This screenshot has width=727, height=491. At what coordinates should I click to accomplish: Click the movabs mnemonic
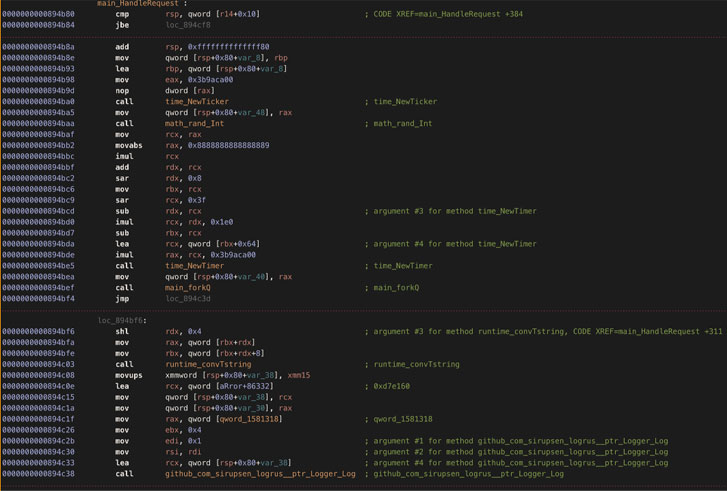click(126, 145)
